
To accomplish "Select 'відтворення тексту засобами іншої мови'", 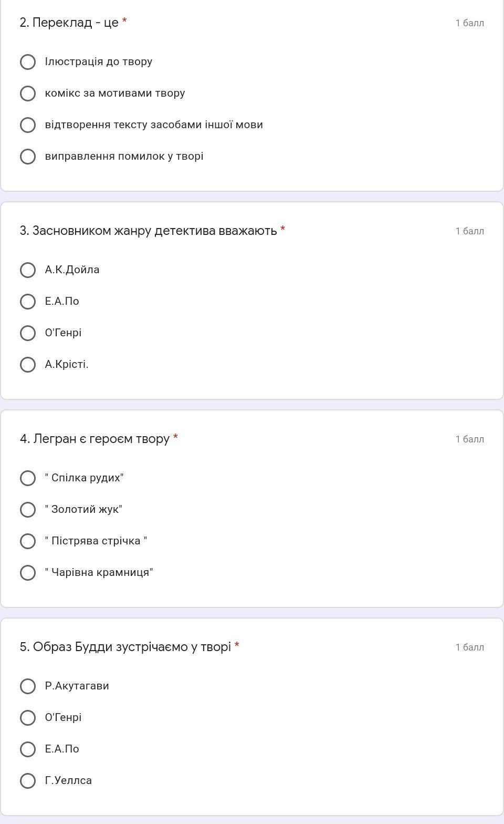I will click(28, 125).
